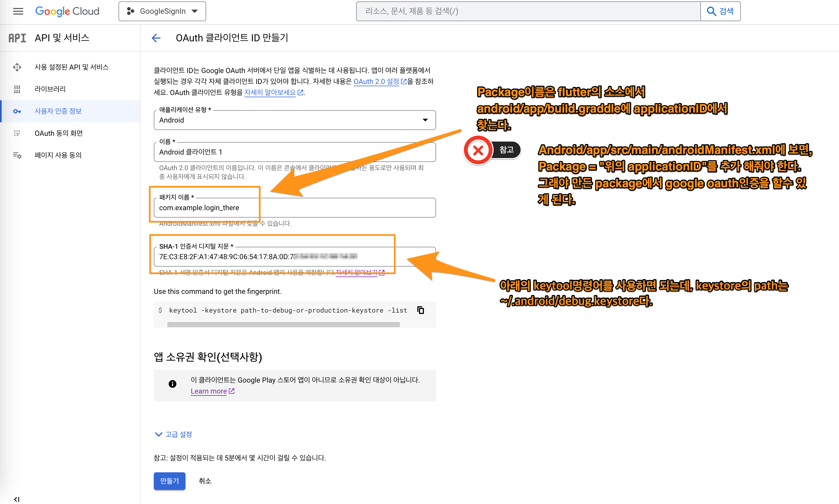This screenshot has width=839, height=504.
Task: Open the navigation hamburger menu
Action: [x=18, y=11]
